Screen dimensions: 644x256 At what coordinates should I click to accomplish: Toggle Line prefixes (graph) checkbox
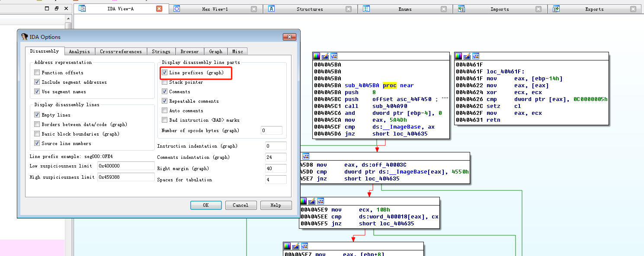pyautogui.click(x=164, y=73)
